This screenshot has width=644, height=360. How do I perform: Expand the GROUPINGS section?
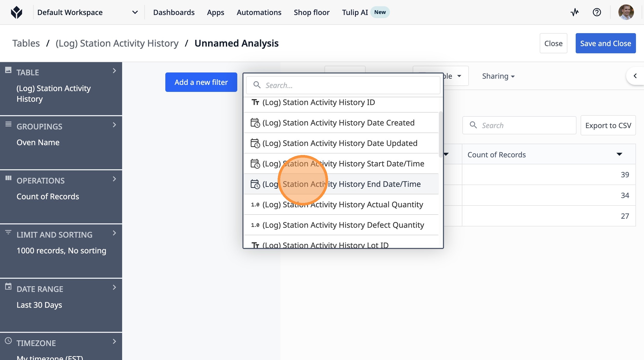pos(114,125)
